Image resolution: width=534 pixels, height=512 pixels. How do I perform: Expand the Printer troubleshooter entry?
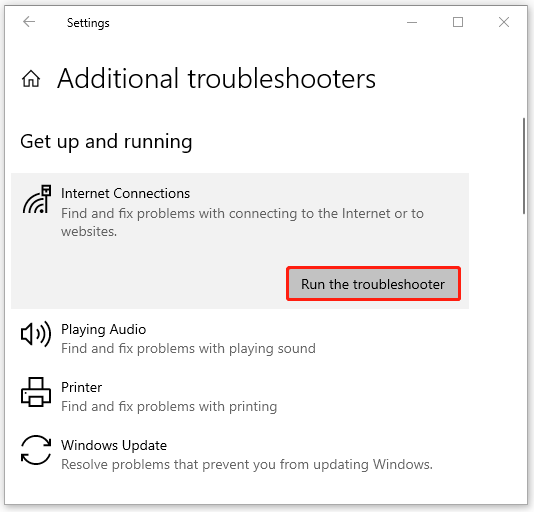(240, 397)
